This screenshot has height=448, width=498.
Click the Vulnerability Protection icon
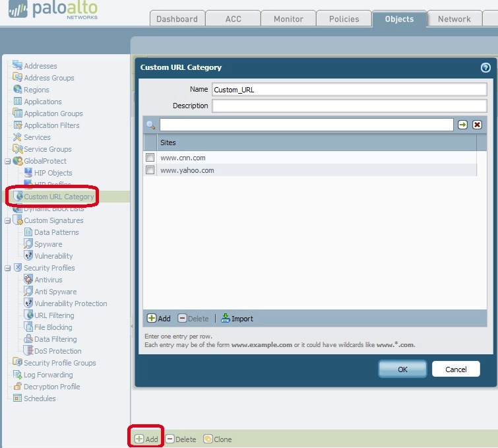click(28, 303)
